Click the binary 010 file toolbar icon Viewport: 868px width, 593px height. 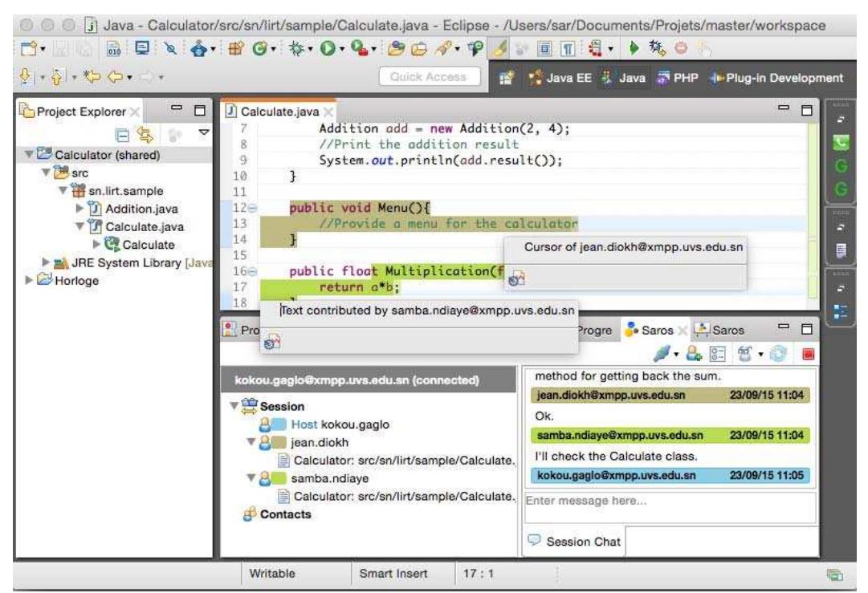(114, 49)
